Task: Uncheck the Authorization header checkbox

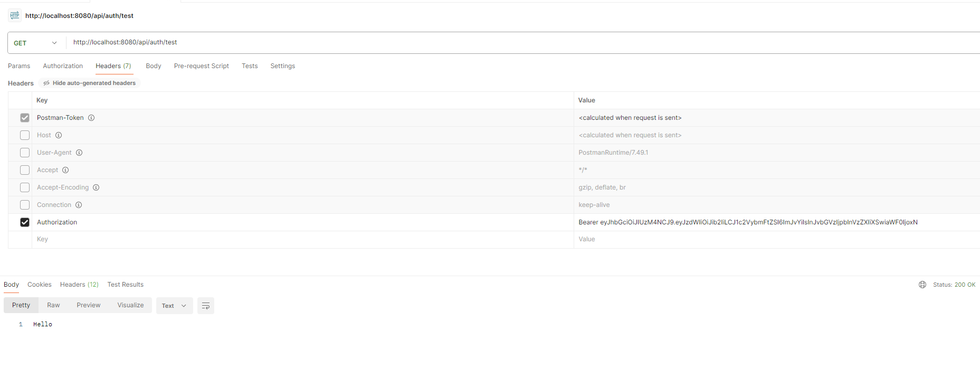Action: click(x=25, y=222)
